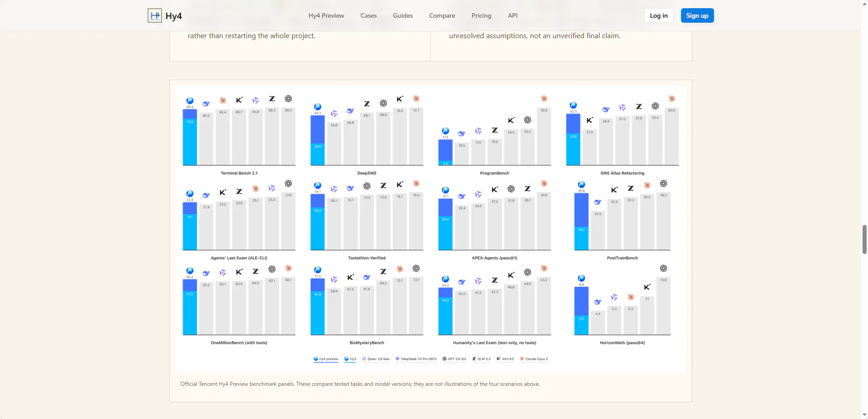Viewport: 868px width, 419px height.
Task: Open the Pricing page link
Action: tap(481, 15)
